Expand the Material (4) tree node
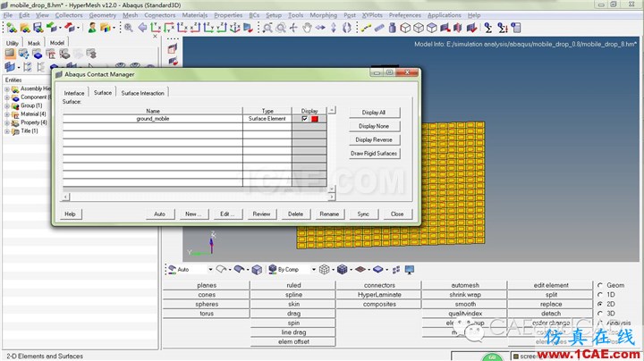 (7, 114)
